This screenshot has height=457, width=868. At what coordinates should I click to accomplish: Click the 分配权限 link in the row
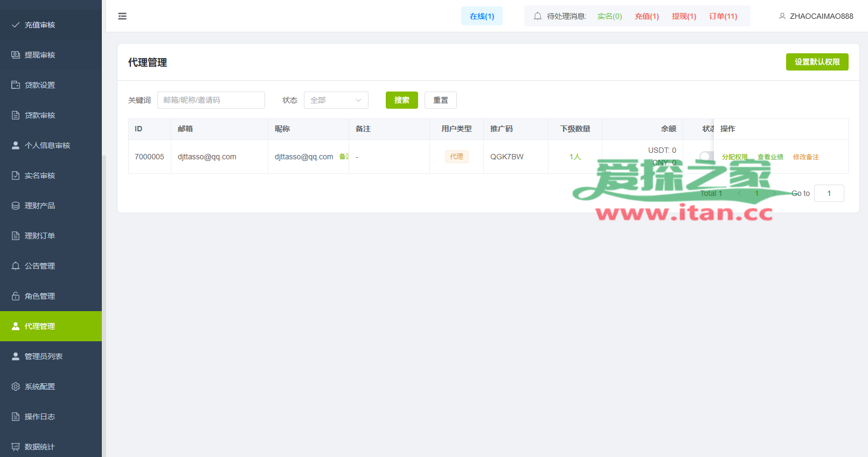coord(734,157)
